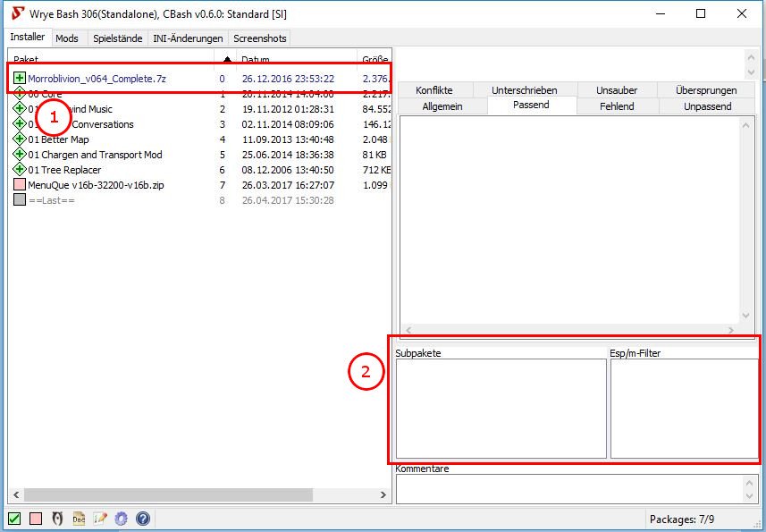This screenshot has height=532, width=766.
Task: Open settings via the blue gear icon
Action: coord(122,519)
